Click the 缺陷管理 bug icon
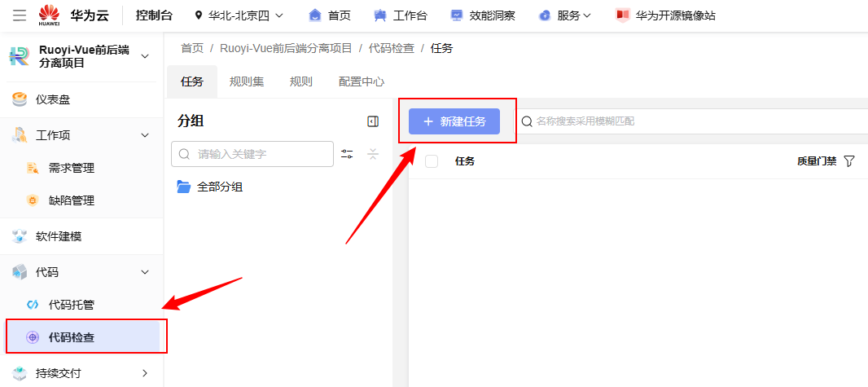The image size is (868, 387). click(x=33, y=200)
